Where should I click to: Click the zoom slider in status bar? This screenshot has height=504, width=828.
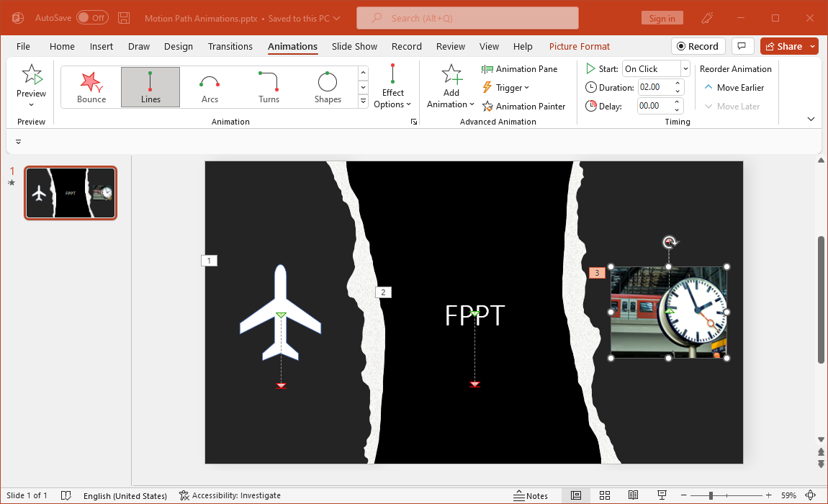[x=711, y=495]
